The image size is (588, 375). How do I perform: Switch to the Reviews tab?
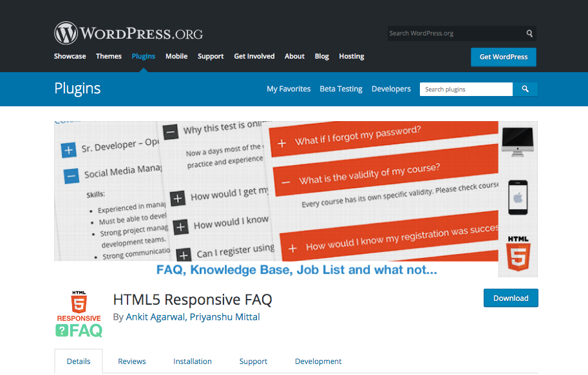[x=131, y=361]
